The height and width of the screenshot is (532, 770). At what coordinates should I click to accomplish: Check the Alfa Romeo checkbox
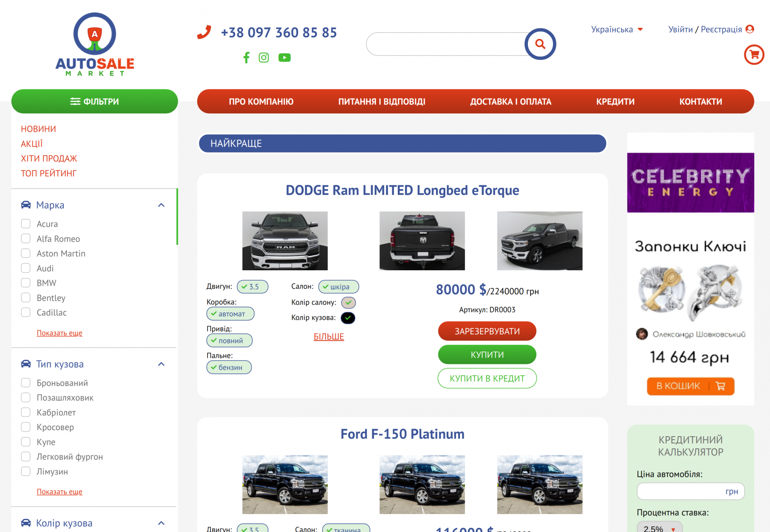(26, 239)
